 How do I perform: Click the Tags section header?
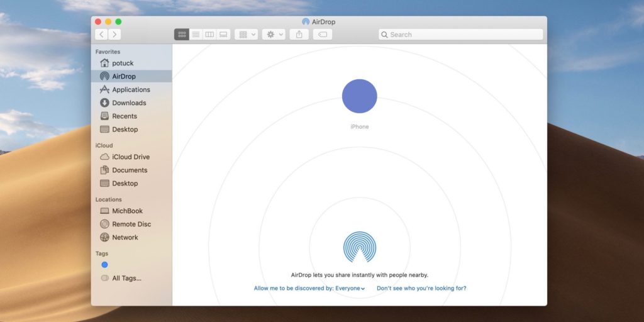click(x=101, y=254)
